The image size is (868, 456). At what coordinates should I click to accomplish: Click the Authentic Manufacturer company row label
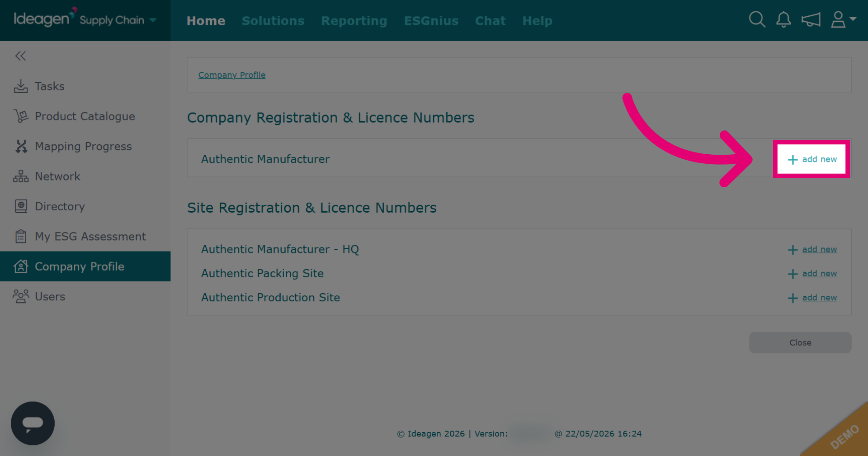pyautogui.click(x=265, y=159)
